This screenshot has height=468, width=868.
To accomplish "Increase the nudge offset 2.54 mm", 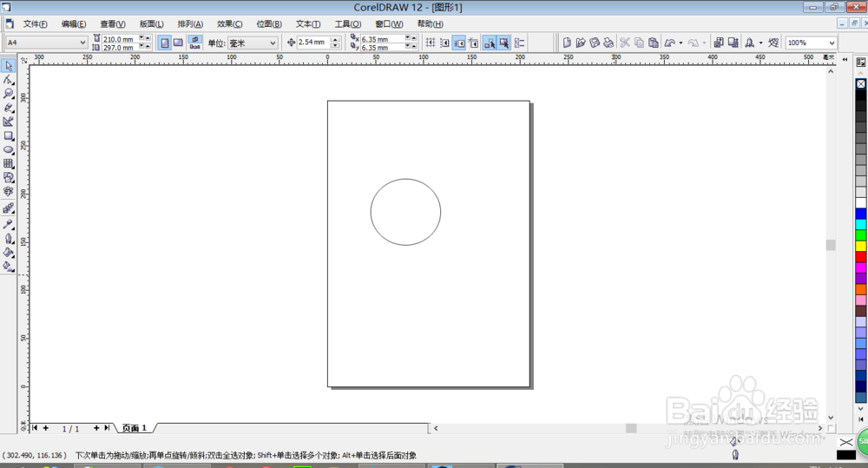I will 335,39.
